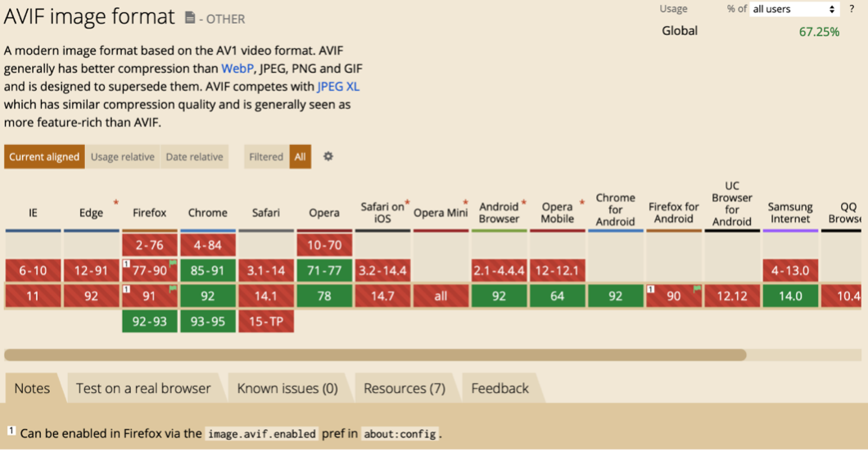Switch to Usage relative view
The width and height of the screenshot is (868, 452).
(123, 157)
